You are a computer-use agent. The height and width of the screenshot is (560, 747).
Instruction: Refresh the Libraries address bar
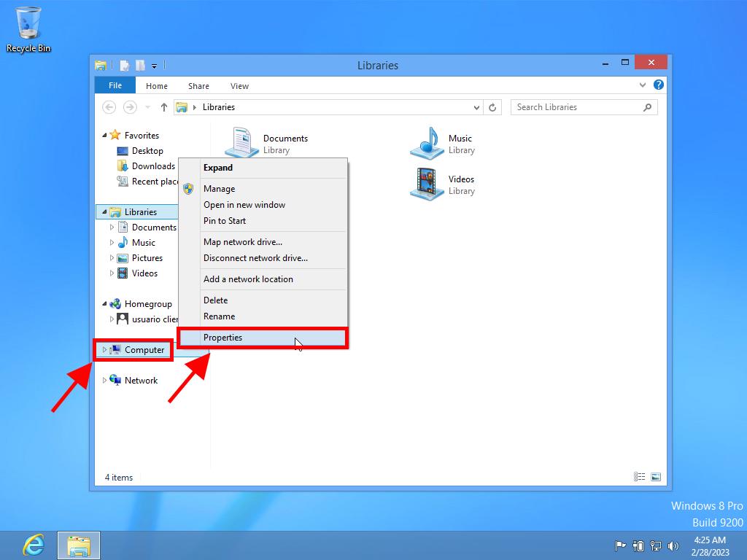pos(492,107)
